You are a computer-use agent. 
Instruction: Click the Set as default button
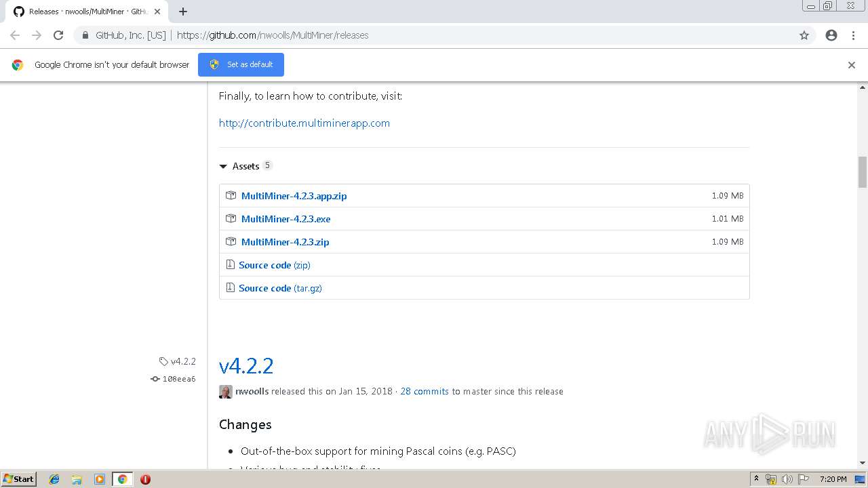[241, 64]
